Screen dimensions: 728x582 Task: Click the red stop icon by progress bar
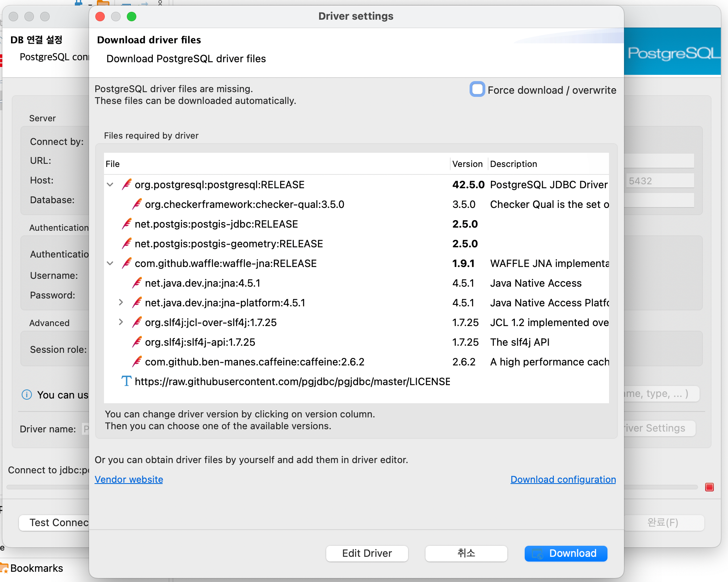pyautogui.click(x=709, y=487)
